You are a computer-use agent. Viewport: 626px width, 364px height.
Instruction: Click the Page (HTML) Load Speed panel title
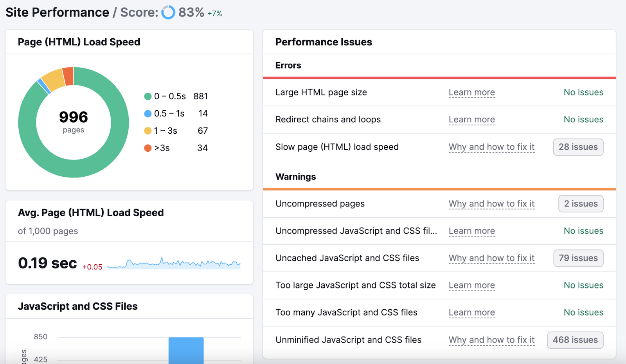point(79,42)
